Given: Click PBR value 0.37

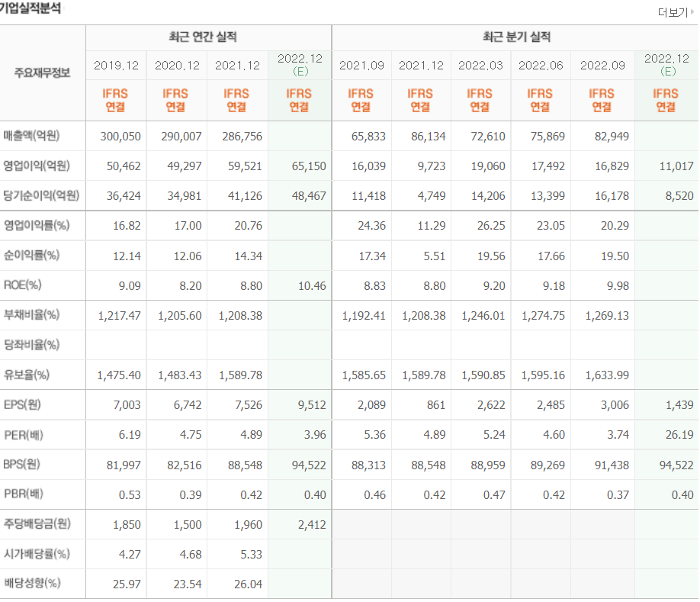Looking at the screenshot, I should click(x=618, y=495).
